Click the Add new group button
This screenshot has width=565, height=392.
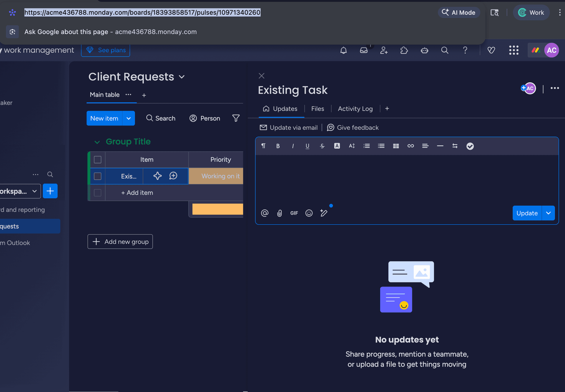click(x=120, y=242)
